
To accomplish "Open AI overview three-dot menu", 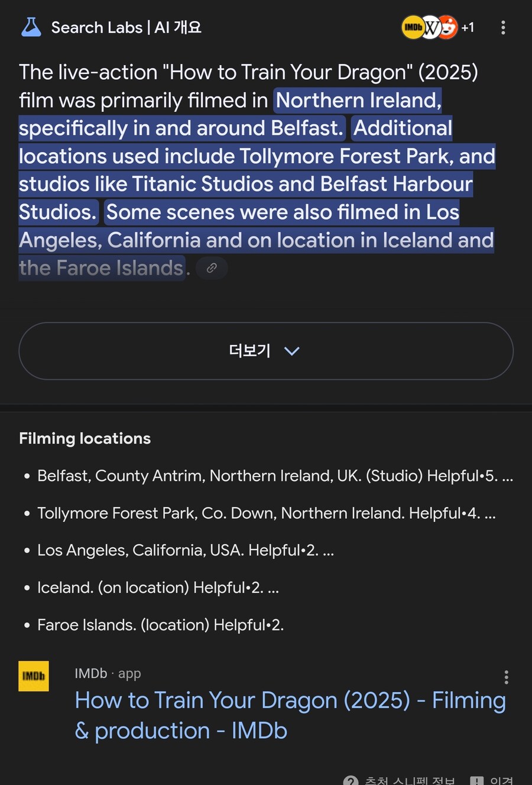I will 503,28.
